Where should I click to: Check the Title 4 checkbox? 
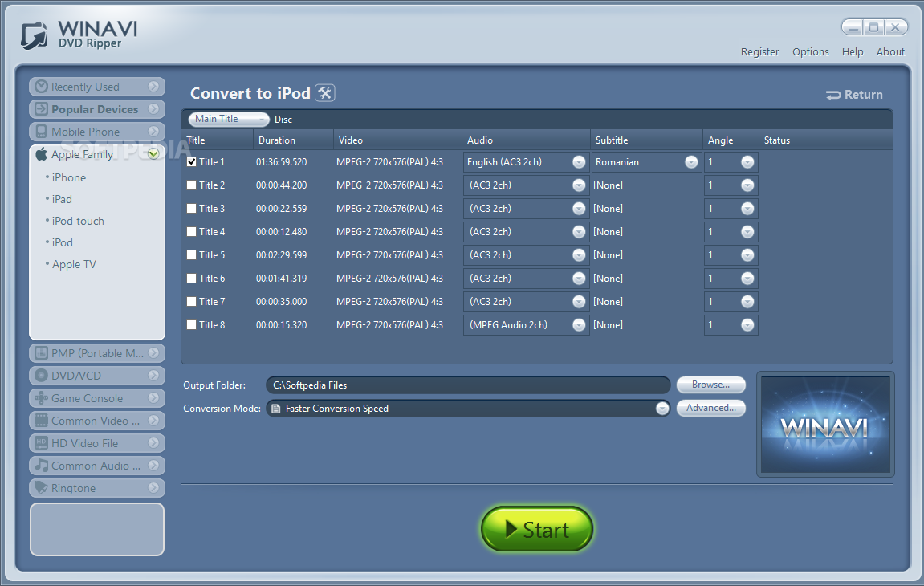pos(192,232)
